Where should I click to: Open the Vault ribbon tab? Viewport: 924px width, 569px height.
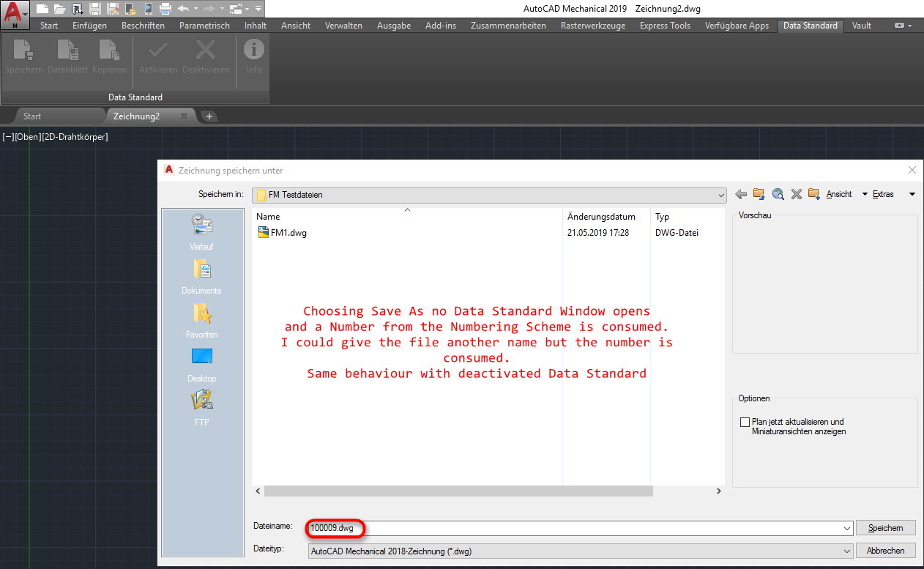(861, 25)
